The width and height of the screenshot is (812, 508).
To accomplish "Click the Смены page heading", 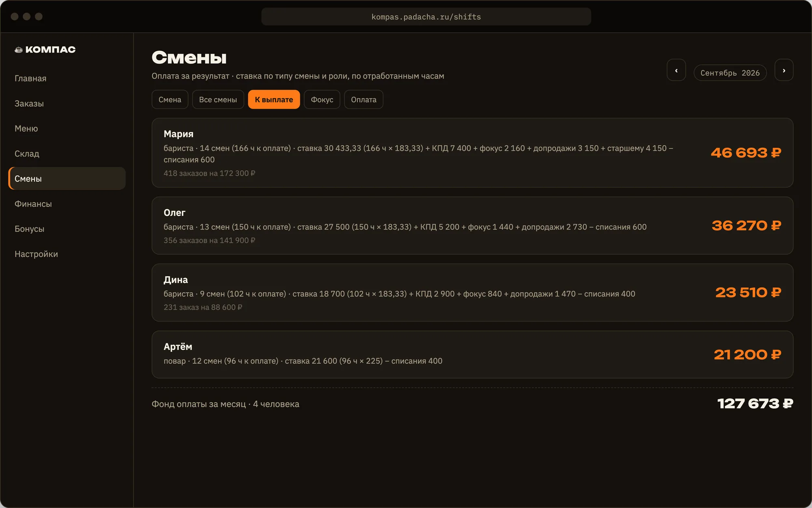I will click(189, 57).
